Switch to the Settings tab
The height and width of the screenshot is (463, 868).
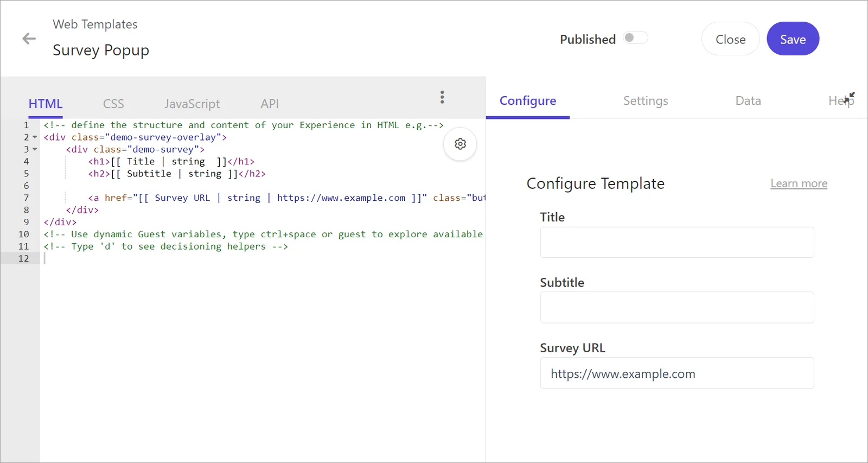pyautogui.click(x=646, y=101)
